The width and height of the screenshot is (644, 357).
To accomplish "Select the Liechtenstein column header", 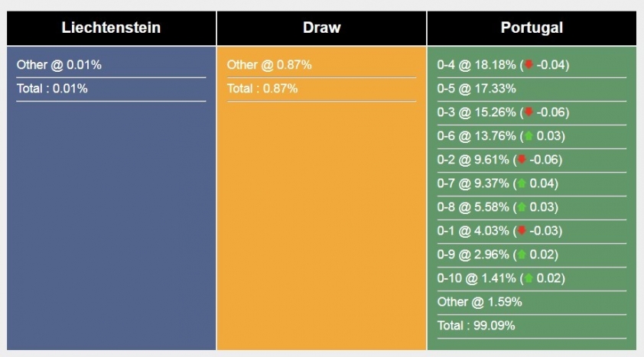I will click(111, 28).
